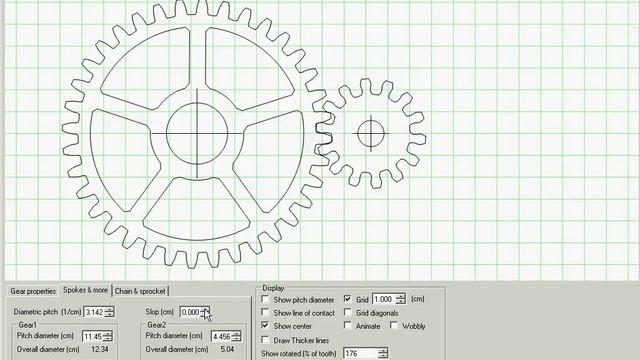The height and width of the screenshot is (360, 640).
Task: Click Gear1 Pitch diameter field showing 11.45
Action: (x=93, y=336)
